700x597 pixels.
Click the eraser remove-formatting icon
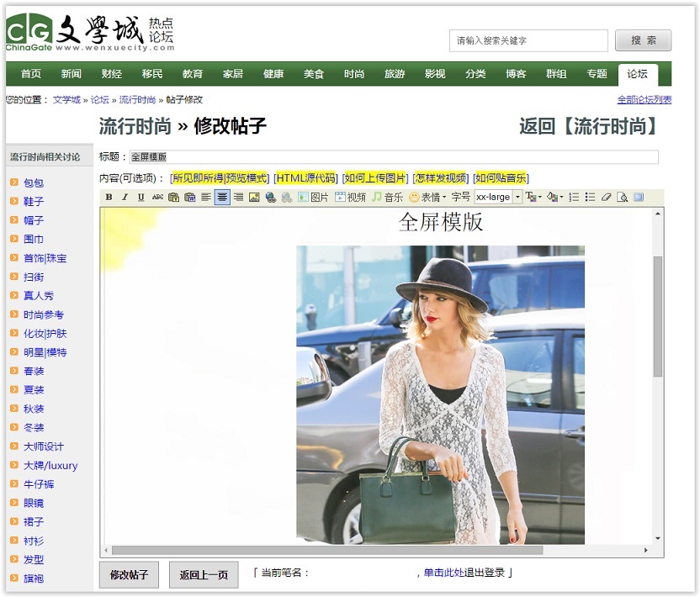point(607,198)
